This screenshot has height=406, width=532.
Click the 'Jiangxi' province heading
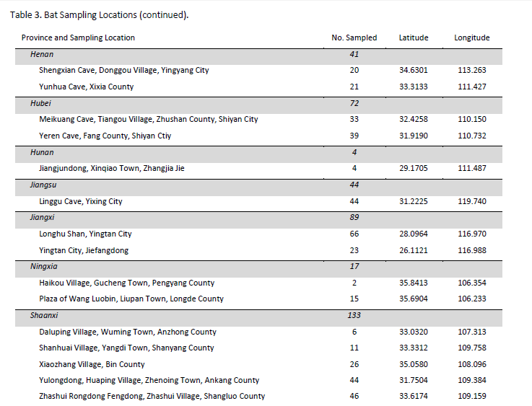point(43,217)
